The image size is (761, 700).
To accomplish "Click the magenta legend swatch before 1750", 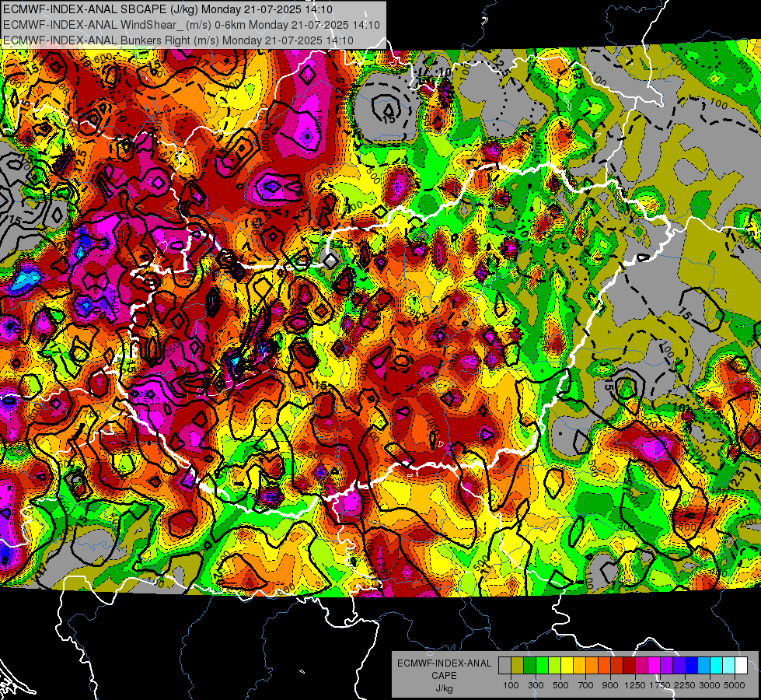I will [x=655, y=665].
